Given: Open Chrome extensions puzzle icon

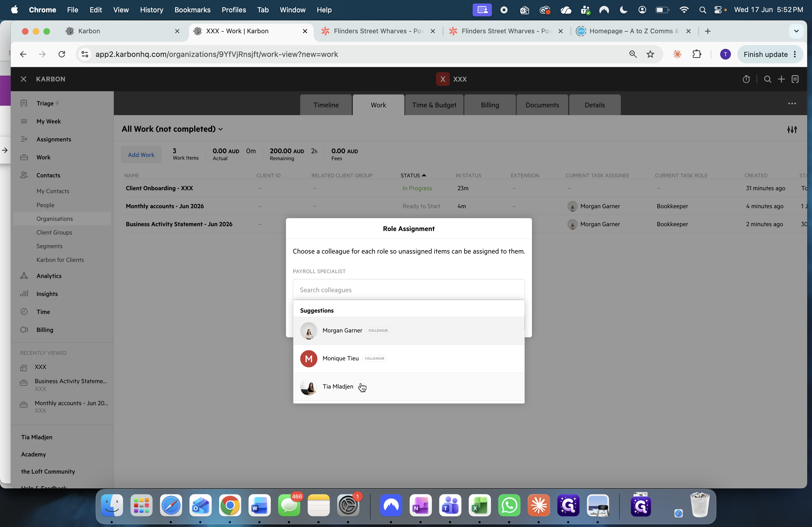Looking at the screenshot, I should coord(697,54).
